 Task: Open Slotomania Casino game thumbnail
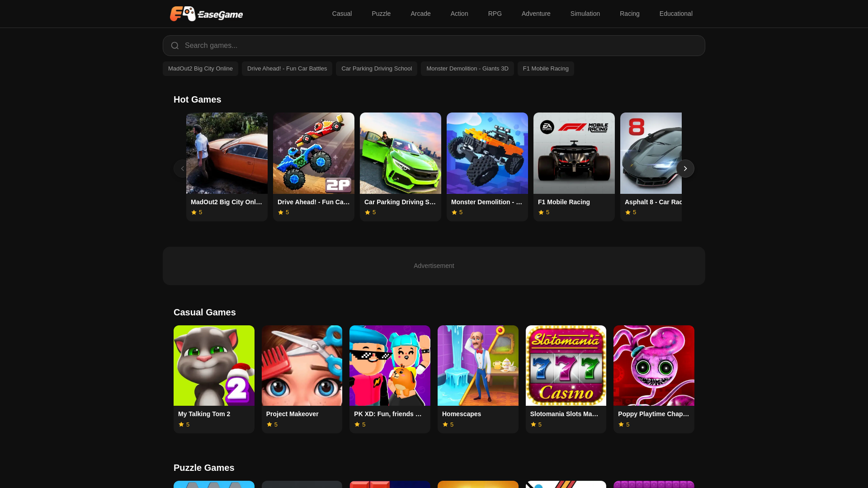566,366
